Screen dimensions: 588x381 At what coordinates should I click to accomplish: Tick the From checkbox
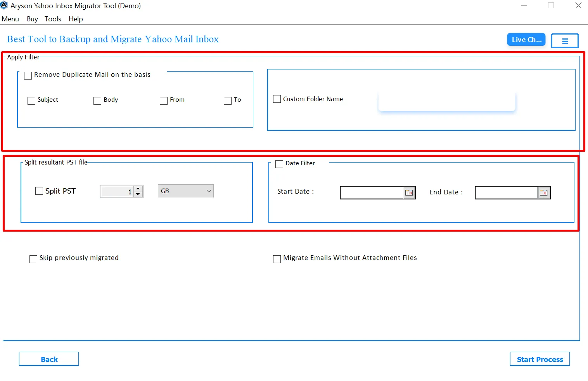coord(164,101)
